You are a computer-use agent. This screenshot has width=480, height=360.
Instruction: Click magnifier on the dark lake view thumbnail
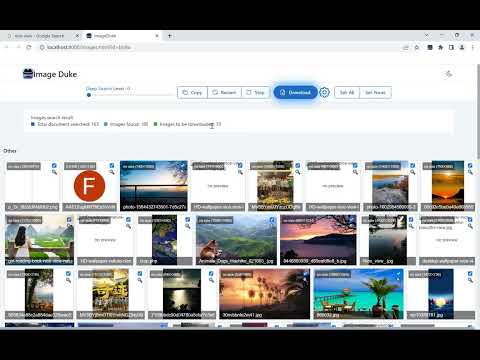click(411, 226)
